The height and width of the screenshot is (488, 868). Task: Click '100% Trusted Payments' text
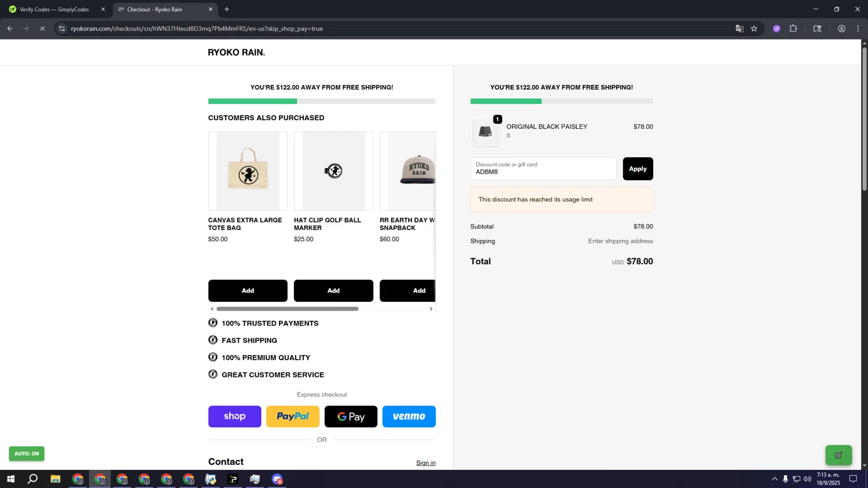pos(270,323)
